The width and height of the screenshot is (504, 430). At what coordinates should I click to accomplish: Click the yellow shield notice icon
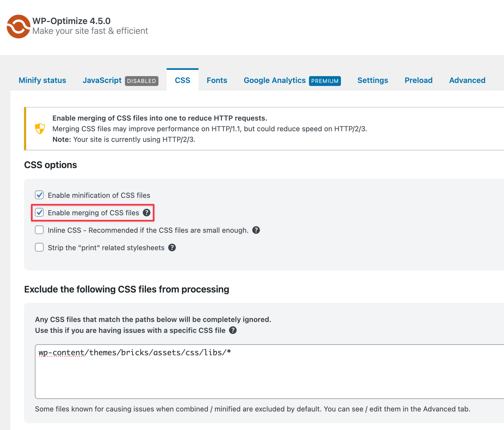point(40,129)
